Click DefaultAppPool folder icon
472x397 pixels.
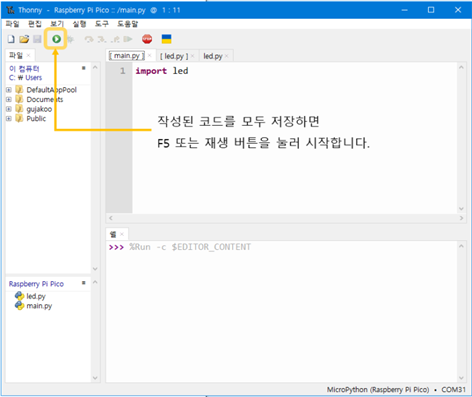pos(19,90)
